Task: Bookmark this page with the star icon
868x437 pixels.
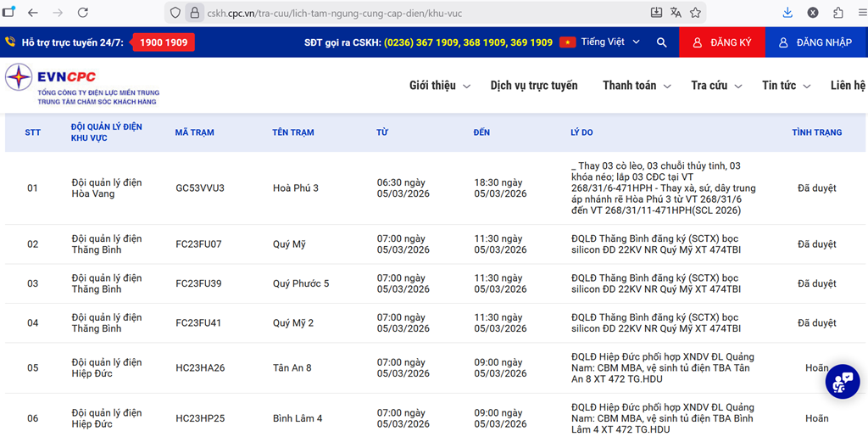Action: 695,13
